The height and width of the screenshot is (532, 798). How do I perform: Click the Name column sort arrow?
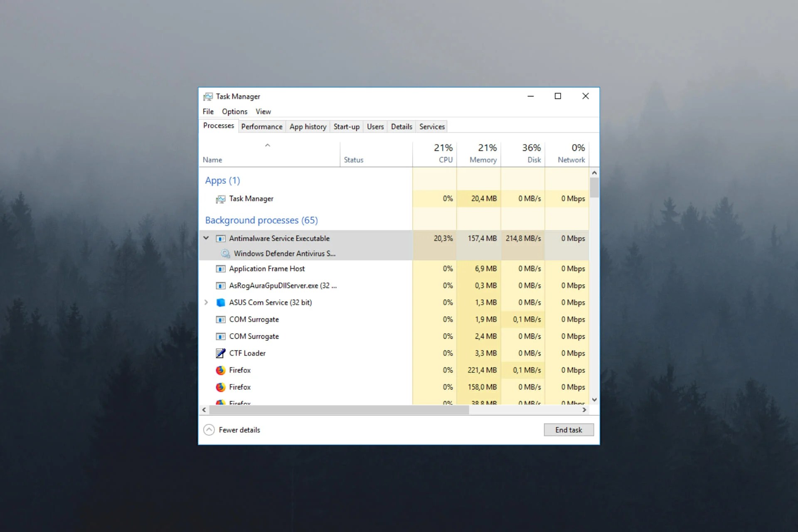pyautogui.click(x=268, y=145)
